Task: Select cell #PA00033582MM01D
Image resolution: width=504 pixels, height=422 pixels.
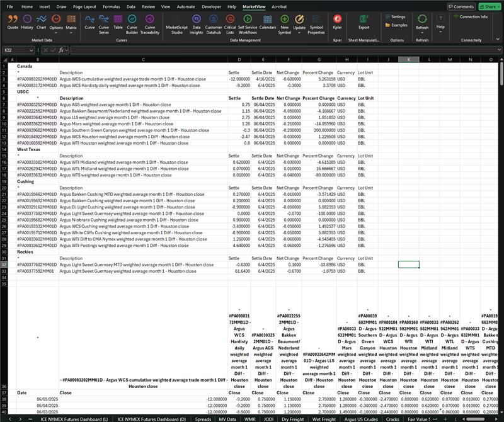Action: tap(37, 163)
